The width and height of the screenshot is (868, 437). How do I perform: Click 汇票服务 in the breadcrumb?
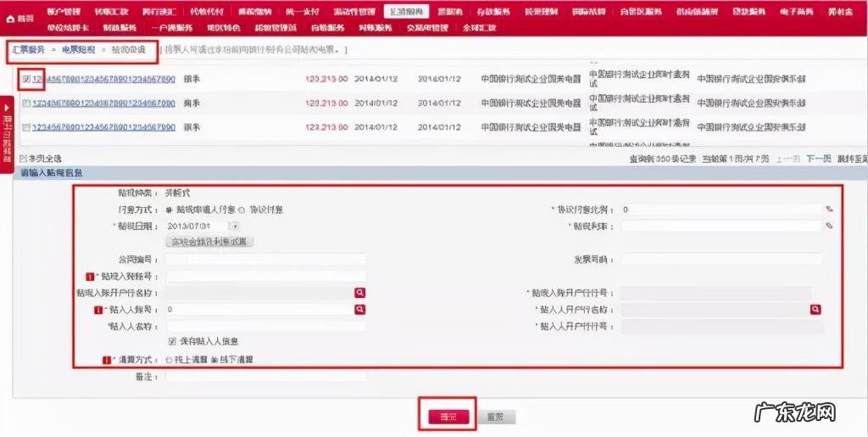28,50
